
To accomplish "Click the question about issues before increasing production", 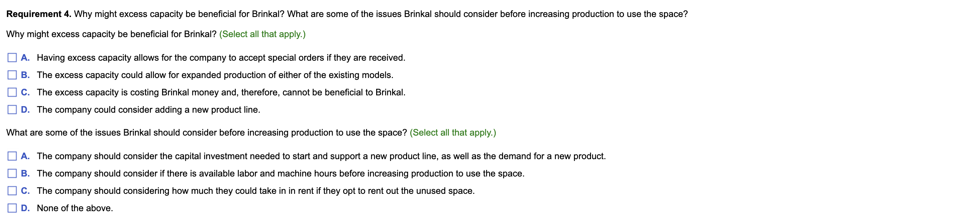I will (205, 132).
